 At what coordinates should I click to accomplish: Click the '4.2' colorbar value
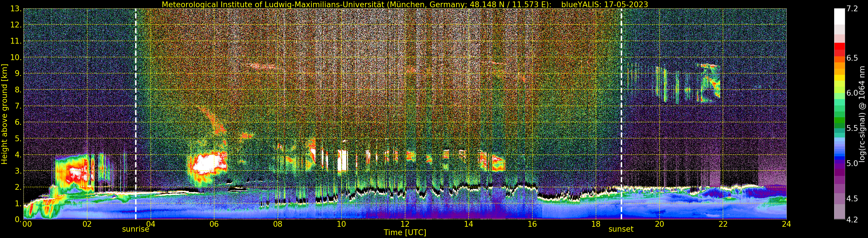(852, 220)
